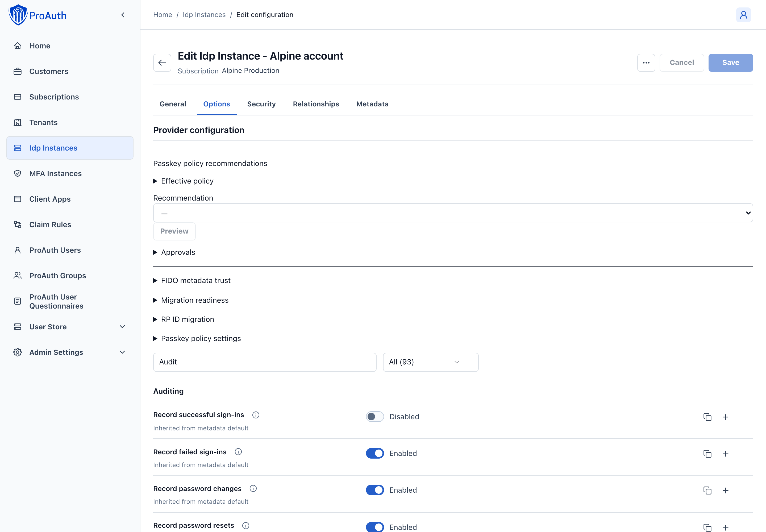The image size is (766, 532).
Task: Click the Save button
Action: click(x=731, y=63)
